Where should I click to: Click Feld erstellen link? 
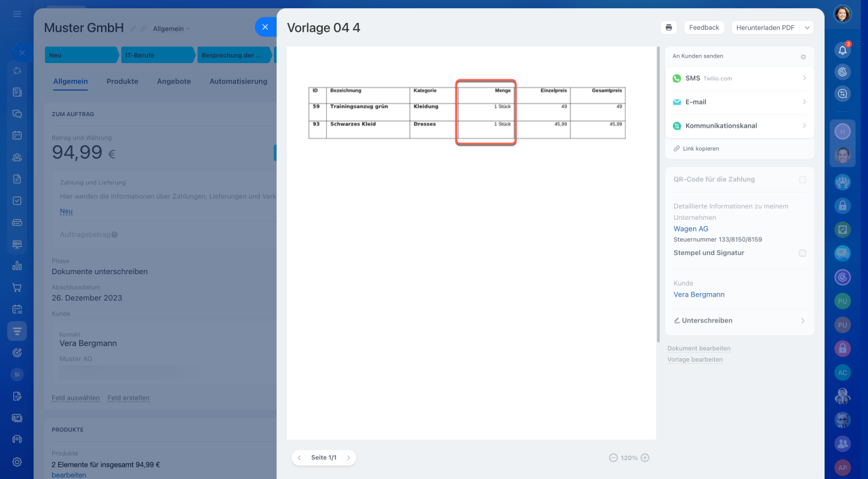click(x=128, y=398)
